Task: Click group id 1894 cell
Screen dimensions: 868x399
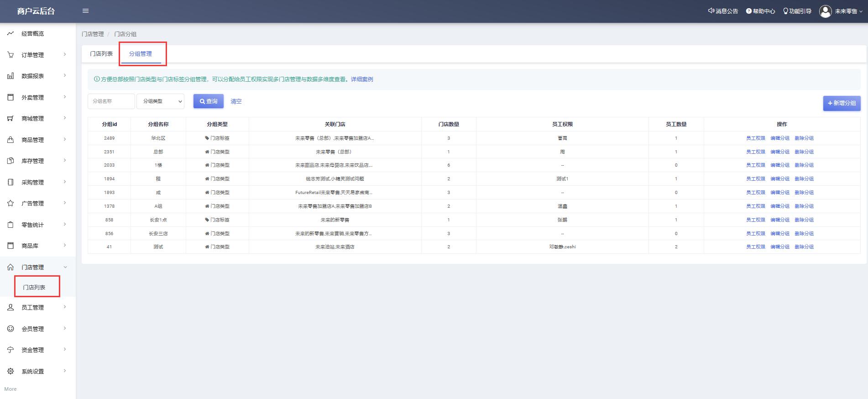Action: (x=109, y=179)
